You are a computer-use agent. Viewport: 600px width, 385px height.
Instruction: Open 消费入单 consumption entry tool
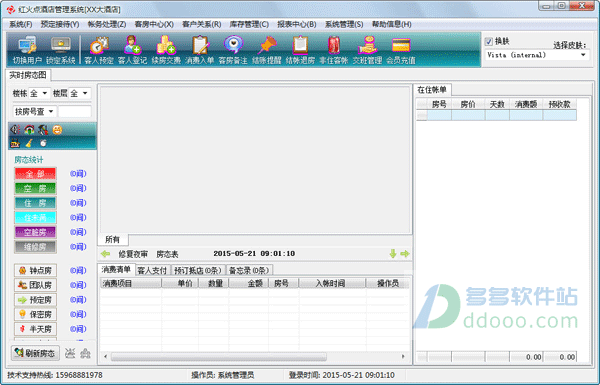pyautogui.click(x=200, y=50)
